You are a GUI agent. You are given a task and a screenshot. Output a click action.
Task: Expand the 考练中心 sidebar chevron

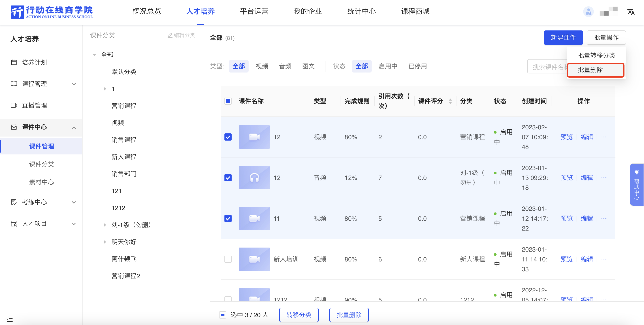pos(74,202)
